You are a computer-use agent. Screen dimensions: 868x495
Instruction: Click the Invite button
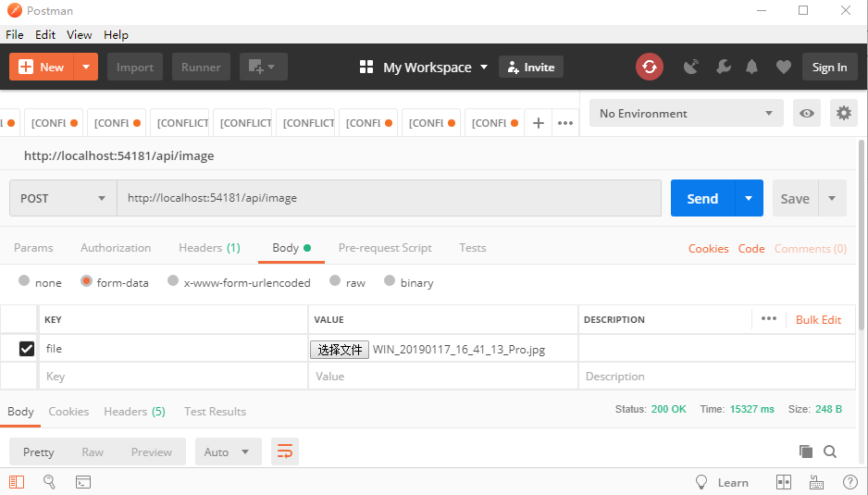tap(531, 67)
